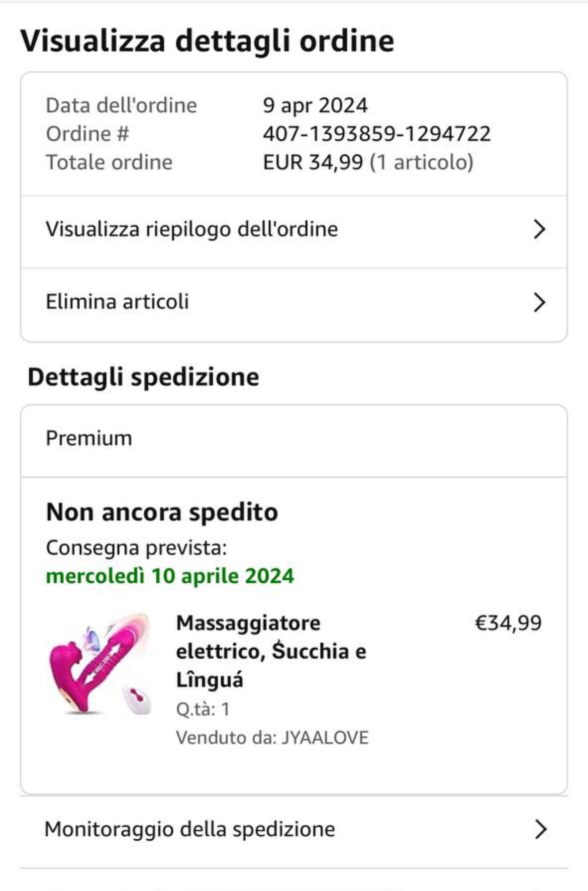Click the Non ancora spedito status

click(x=162, y=512)
